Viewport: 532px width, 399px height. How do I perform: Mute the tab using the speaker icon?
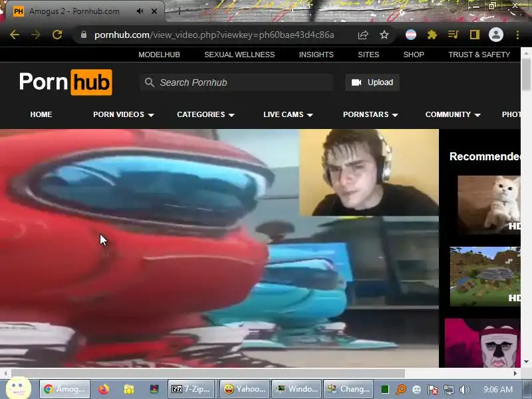[x=140, y=11]
